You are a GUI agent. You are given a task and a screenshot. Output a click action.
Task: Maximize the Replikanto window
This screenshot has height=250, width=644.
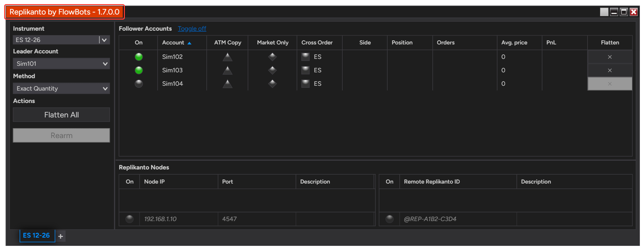pos(624,12)
